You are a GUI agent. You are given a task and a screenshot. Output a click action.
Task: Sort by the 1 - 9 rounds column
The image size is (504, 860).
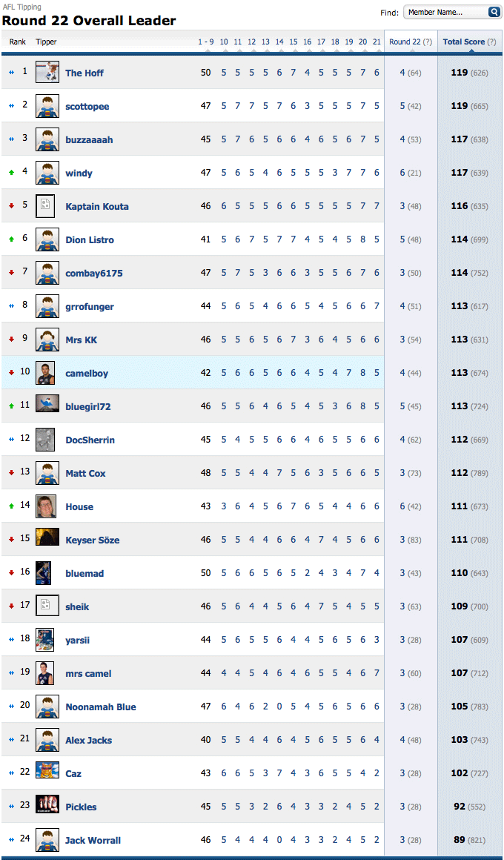click(205, 42)
